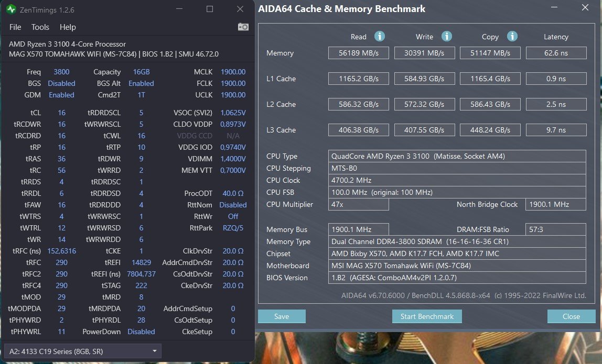Close the ZenTimings window
The height and width of the screenshot is (364, 602).
point(240,9)
